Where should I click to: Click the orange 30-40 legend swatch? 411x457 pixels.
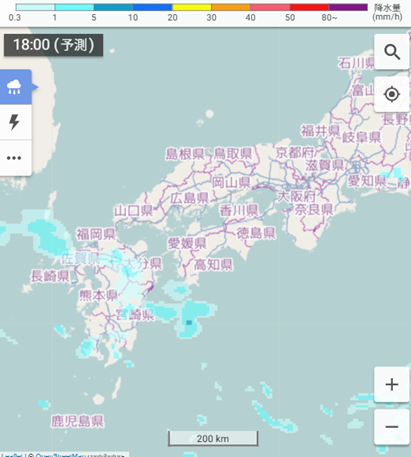[231, 7]
